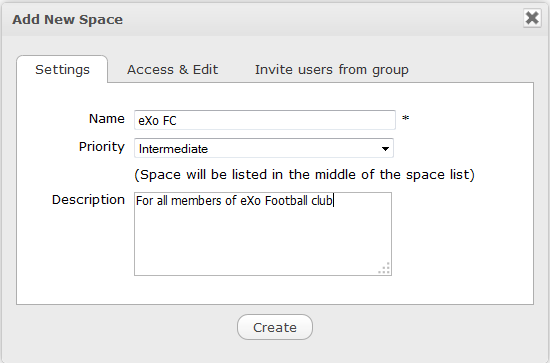
Task: Click the Description field label
Action: pos(88,200)
